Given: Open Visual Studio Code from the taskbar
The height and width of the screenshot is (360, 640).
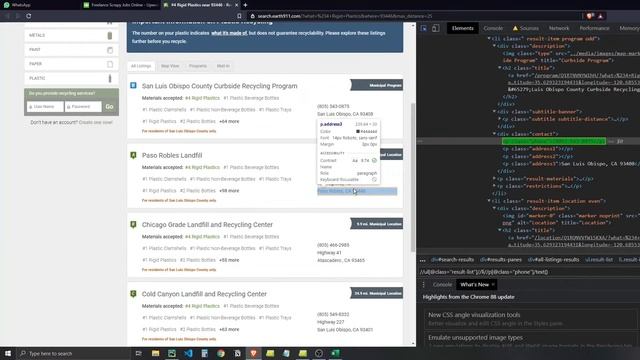Looking at the screenshot, I should [188, 353].
